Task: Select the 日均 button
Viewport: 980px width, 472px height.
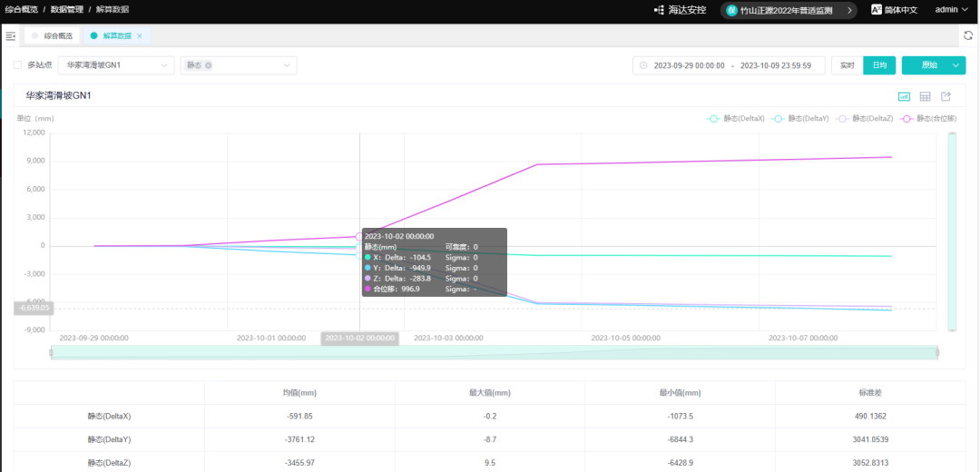Action: click(879, 65)
